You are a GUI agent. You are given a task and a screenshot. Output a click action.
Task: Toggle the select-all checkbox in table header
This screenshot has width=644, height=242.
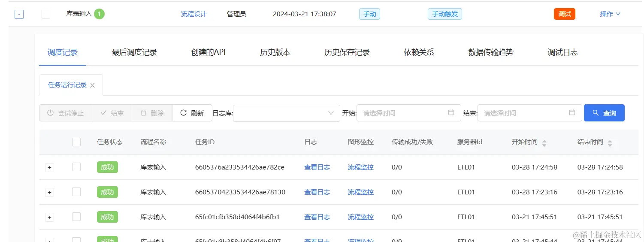(76, 142)
